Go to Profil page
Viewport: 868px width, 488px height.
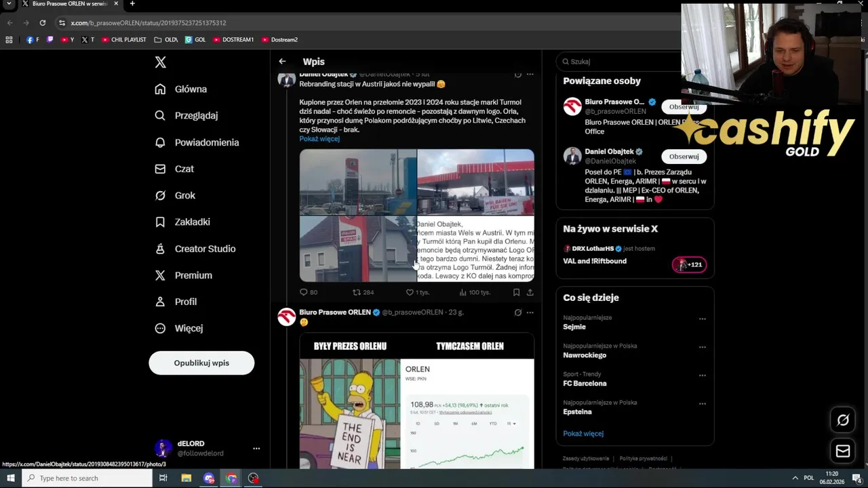click(176, 302)
